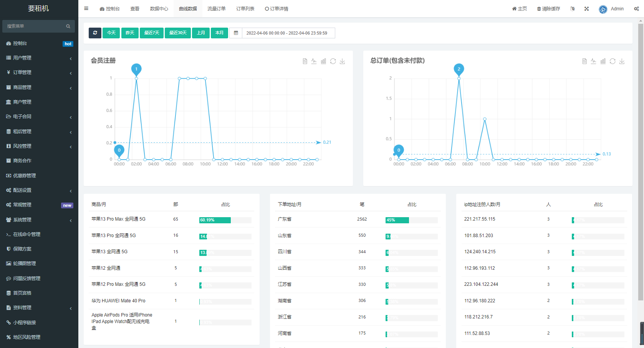Filter data by 最近30天
The height and width of the screenshot is (348, 644).
point(178,33)
